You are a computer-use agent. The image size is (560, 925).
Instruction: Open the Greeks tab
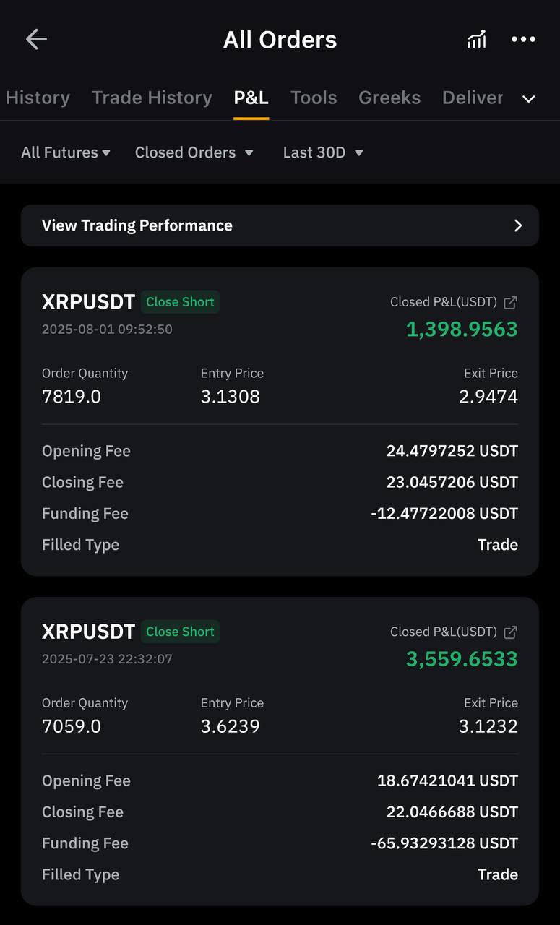389,98
